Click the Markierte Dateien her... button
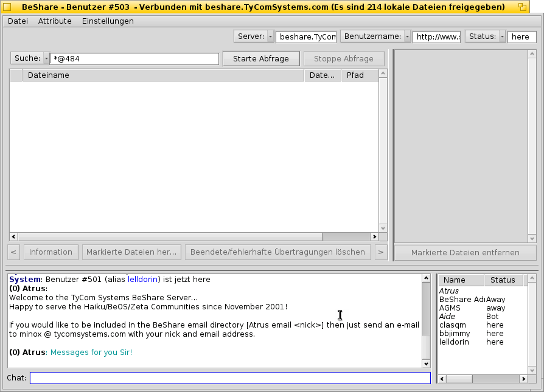 click(131, 252)
